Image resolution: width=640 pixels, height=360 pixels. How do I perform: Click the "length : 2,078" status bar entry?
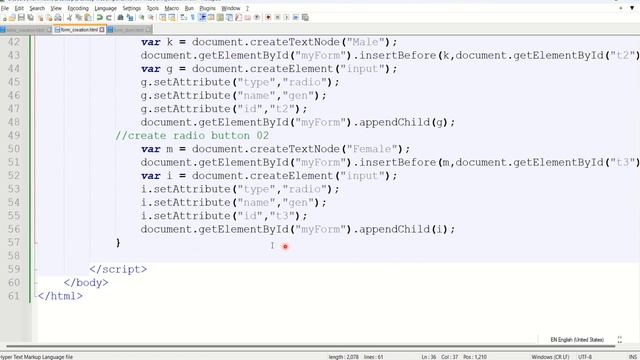click(x=344, y=357)
